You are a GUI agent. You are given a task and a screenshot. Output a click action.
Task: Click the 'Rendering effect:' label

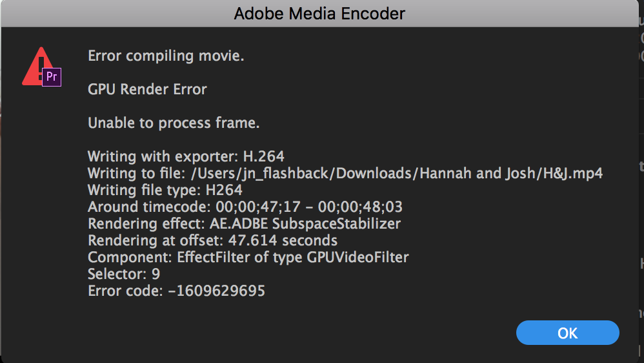146,223
